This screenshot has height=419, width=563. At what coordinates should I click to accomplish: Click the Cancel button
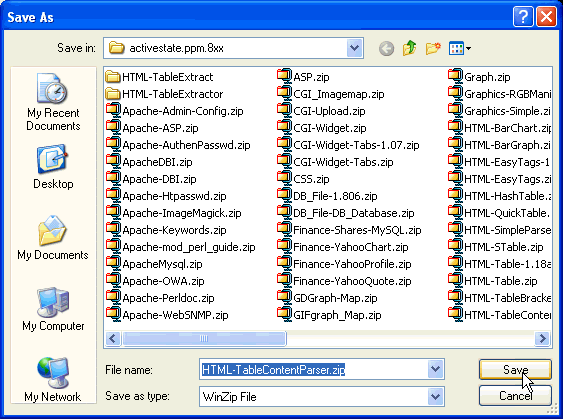(515, 396)
